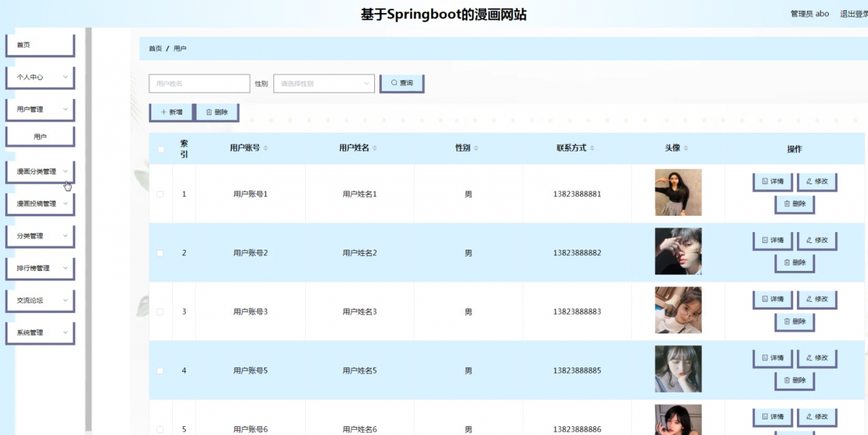
Task: Click the sort arrows beside 性别 header
Action: click(475, 148)
